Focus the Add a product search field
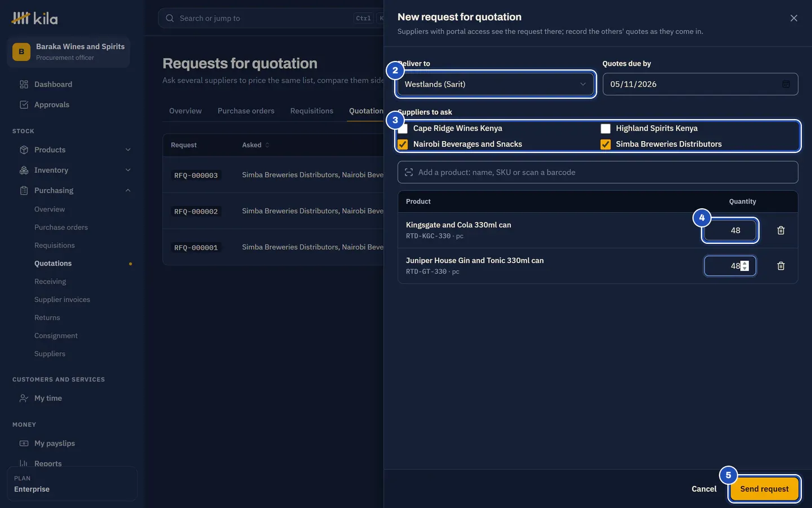The image size is (812, 508). 598,172
